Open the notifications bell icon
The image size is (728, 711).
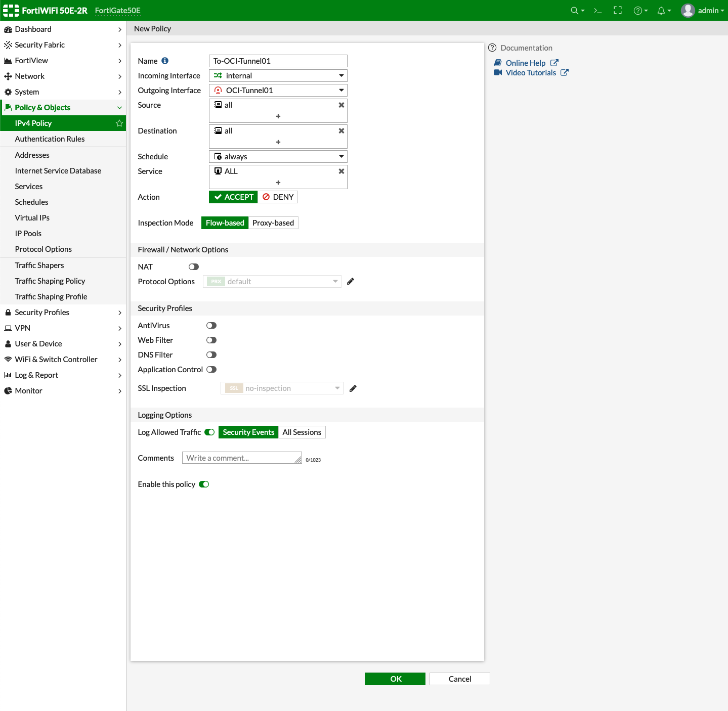[x=661, y=11]
